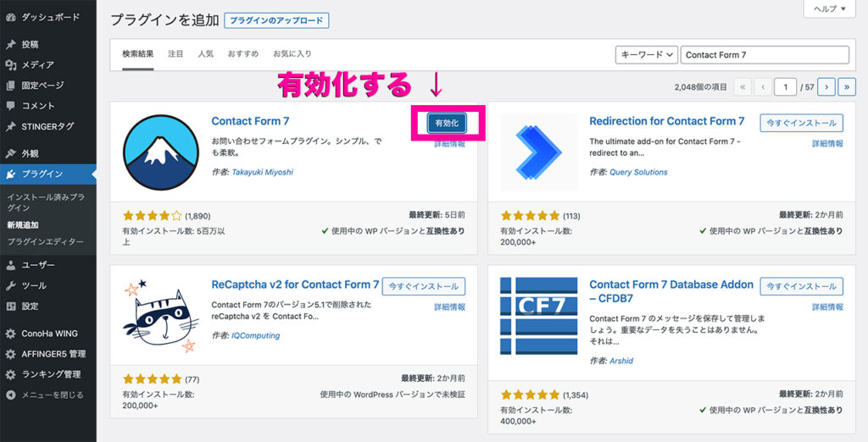Click the 投稿 pin icon in sidebar
This screenshot has width=868, height=442.
click(10, 44)
